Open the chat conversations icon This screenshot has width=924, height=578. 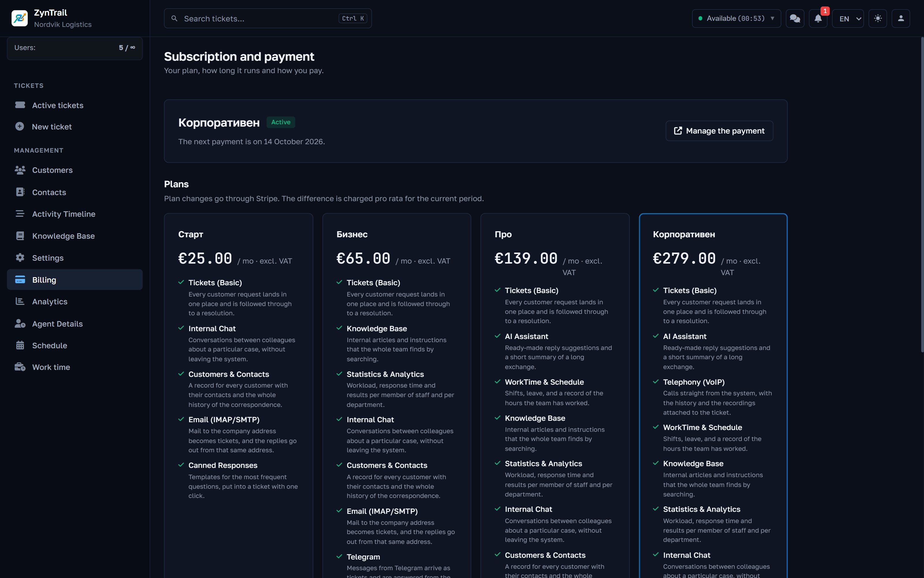coord(795,18)
